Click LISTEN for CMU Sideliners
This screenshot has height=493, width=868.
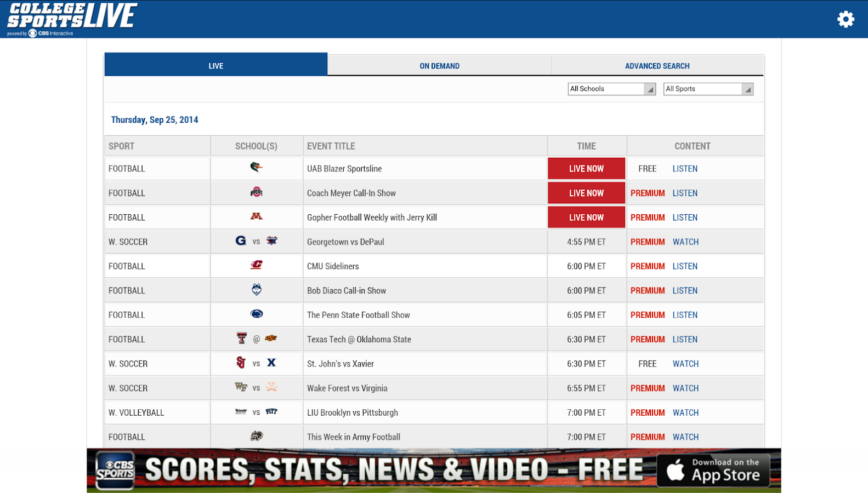pyautogui.click(x=685, y=266)
